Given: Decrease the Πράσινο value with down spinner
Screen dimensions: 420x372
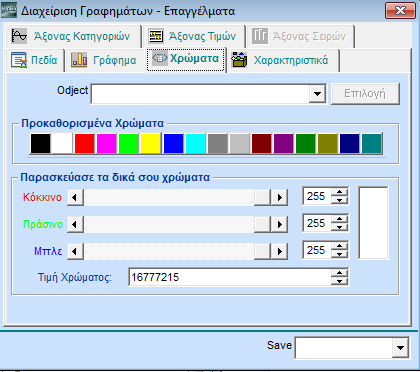Looking at the screenshot, I should point(340,227).
